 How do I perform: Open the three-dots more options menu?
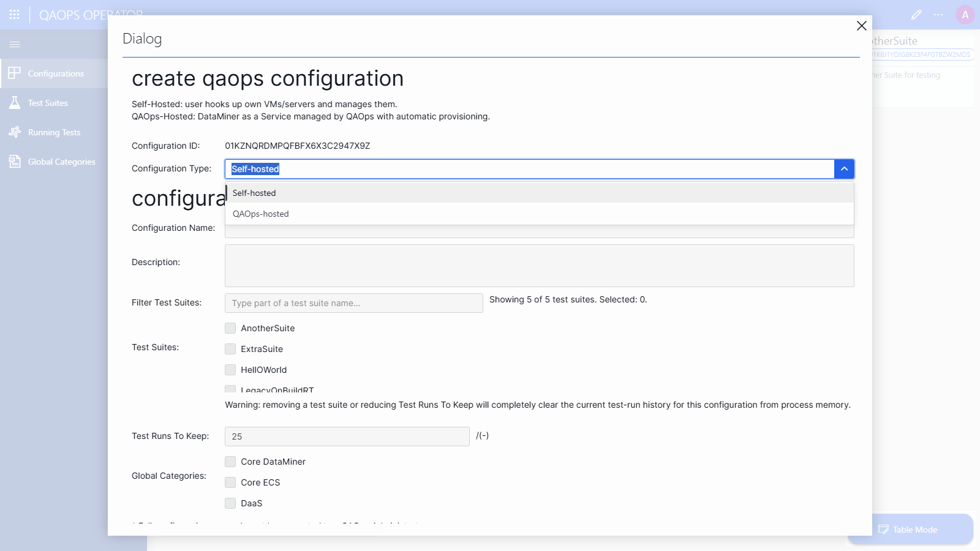tap(938, 15)
